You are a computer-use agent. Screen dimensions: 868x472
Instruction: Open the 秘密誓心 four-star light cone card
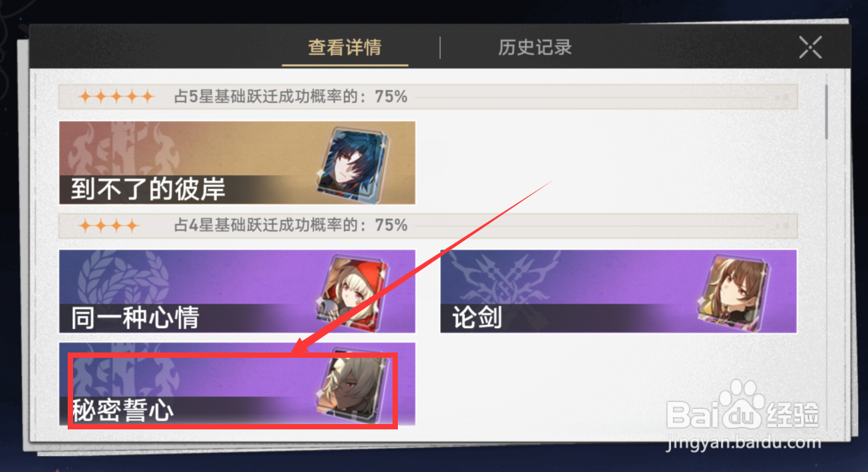[x=237, y=384]
